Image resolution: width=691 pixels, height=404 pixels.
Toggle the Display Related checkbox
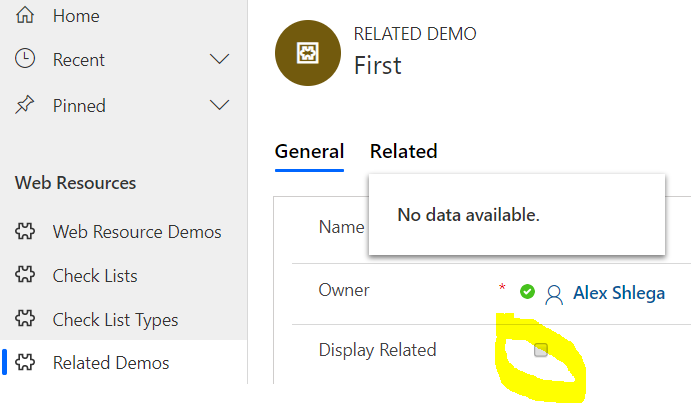(541, 350)
